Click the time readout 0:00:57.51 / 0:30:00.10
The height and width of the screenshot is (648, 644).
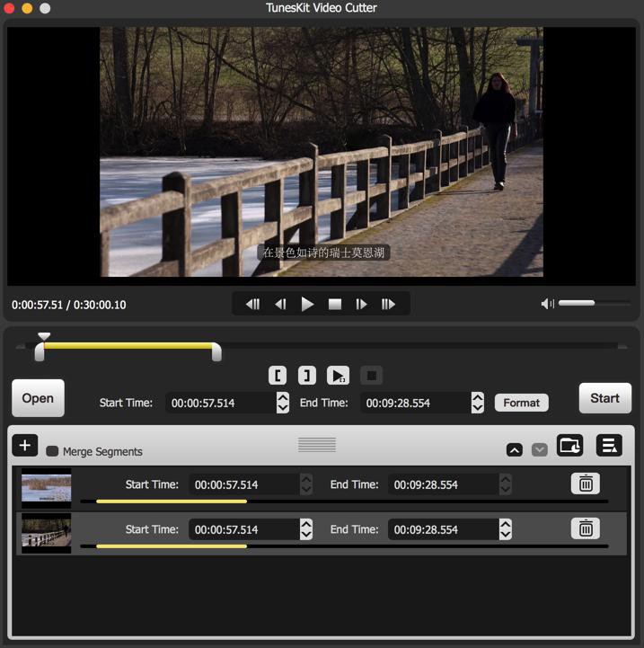pyautogui.click(x=69, y=305)
